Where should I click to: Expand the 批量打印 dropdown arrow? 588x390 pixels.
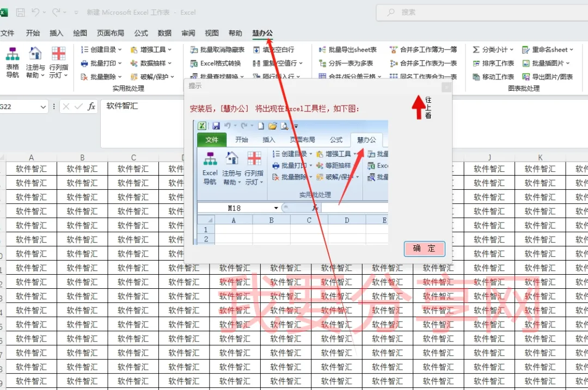point(120,63)
